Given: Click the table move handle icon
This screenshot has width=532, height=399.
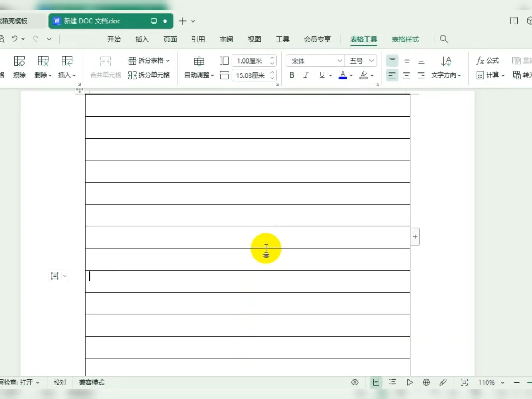Looking at the screenshot, I should click(x=80, y=90).
